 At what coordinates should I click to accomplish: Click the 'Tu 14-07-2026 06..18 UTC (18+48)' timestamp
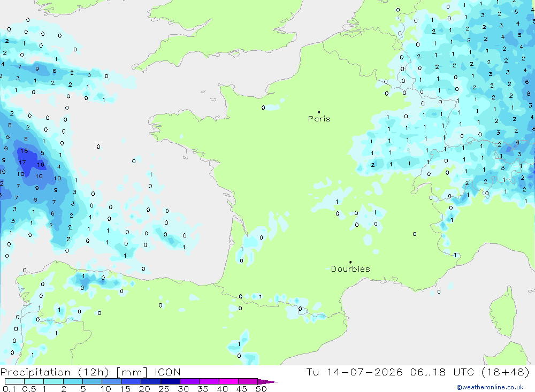pyautogui.click(x=418, y=372)
